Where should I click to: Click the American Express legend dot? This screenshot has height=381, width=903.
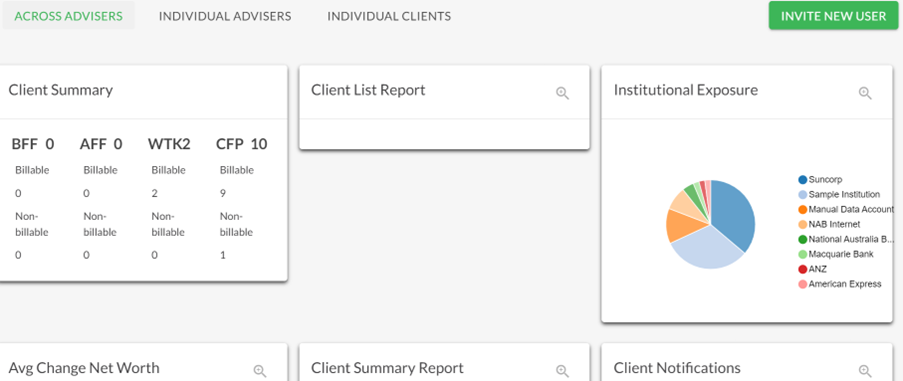coord(802,284)
